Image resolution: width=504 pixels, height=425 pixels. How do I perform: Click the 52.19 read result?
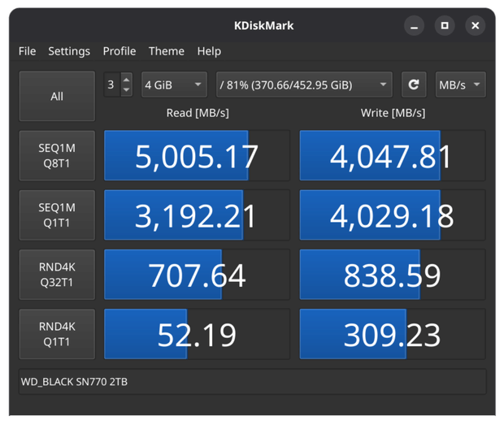coord(197,334)
